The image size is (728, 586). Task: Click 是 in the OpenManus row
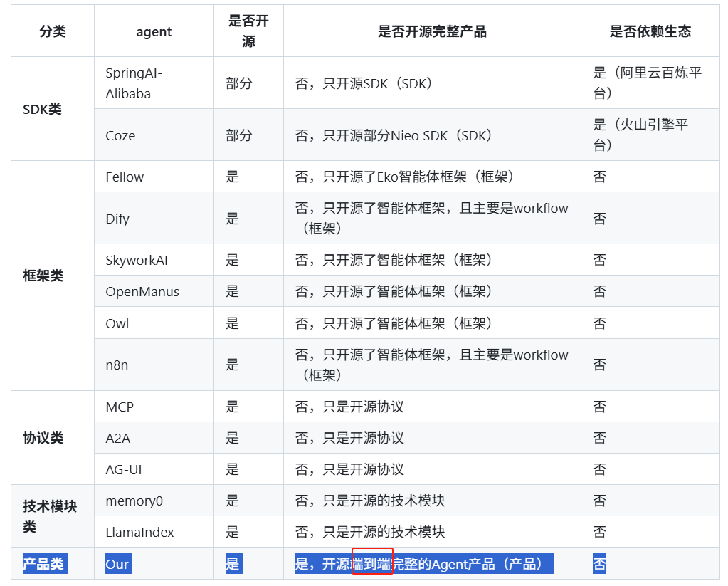(x=232, y=291)
